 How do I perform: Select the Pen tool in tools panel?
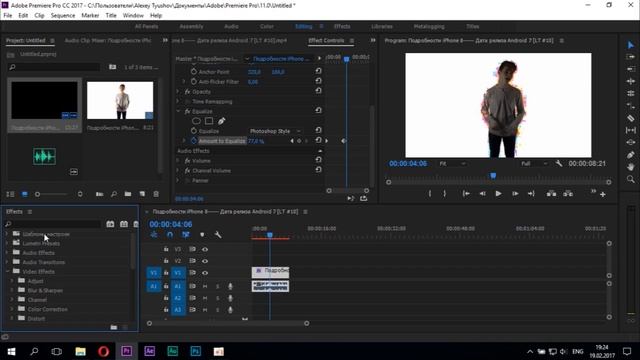pos(631,155)
